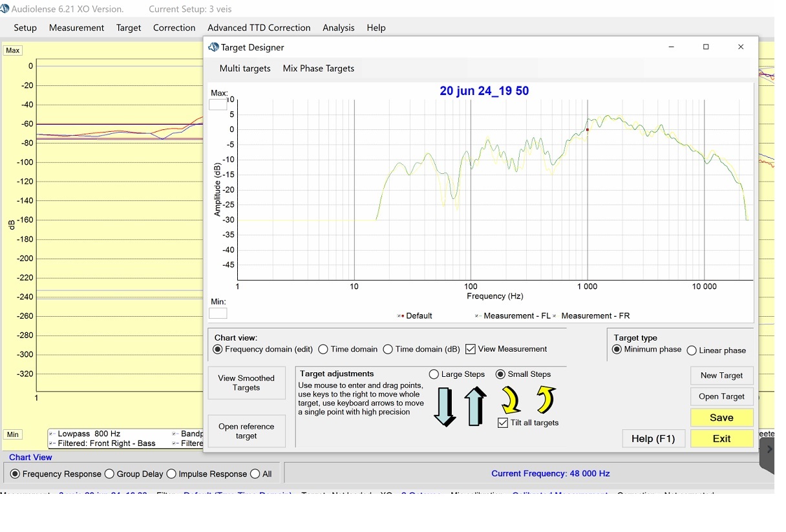The image size is (786, 532).
Task: Select the Linear phase target type
Action: 692,350
